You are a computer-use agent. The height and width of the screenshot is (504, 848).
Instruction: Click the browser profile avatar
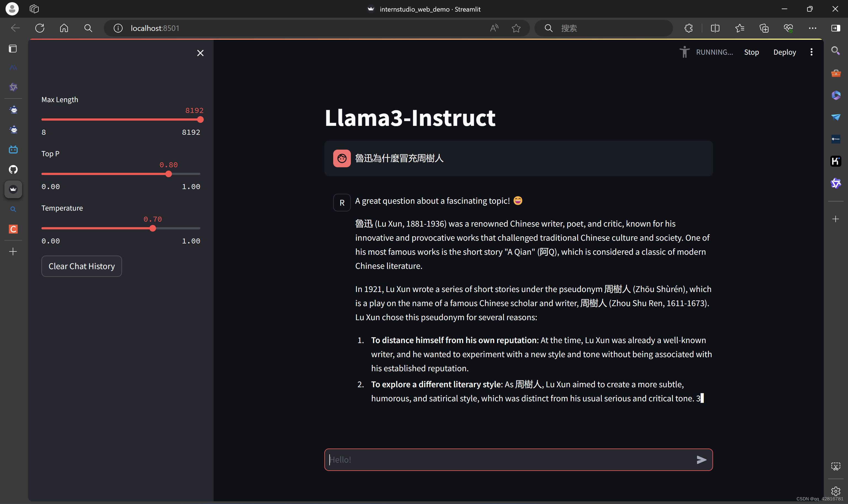[12, 9]
